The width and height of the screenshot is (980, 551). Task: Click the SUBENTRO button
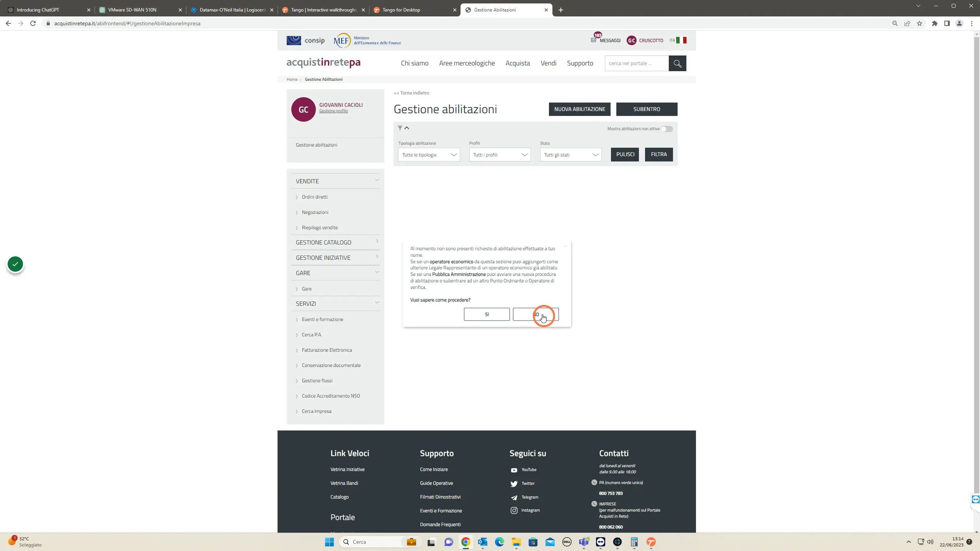pyautogui.click(x=647, y=109)
